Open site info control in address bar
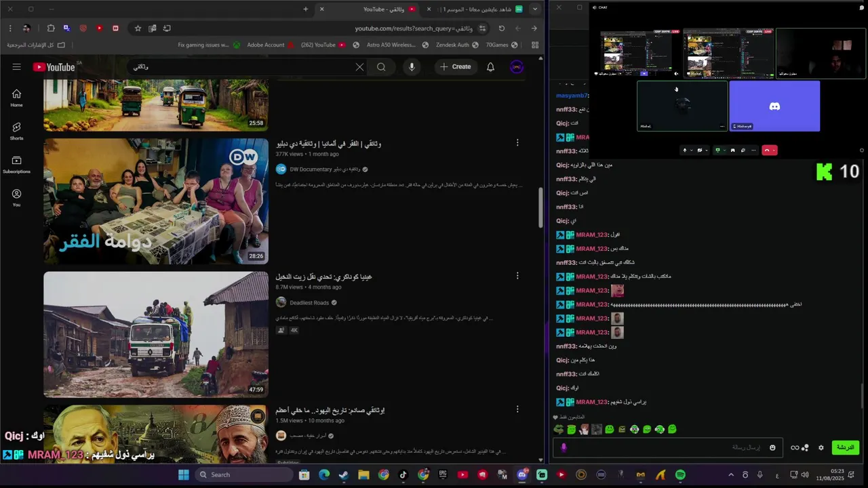Screen dimensions: 868x488 482,28
